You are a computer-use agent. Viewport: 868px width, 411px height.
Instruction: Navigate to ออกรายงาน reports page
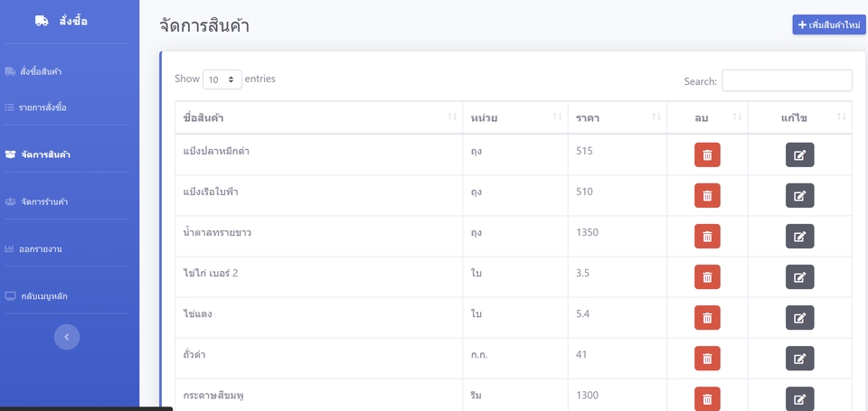[41, 248]
